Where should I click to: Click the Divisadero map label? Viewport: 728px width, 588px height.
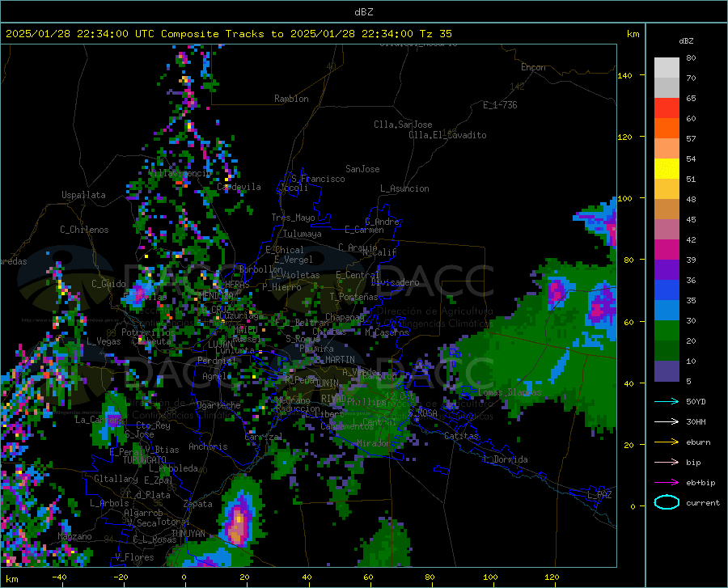[x=395, y=282]
